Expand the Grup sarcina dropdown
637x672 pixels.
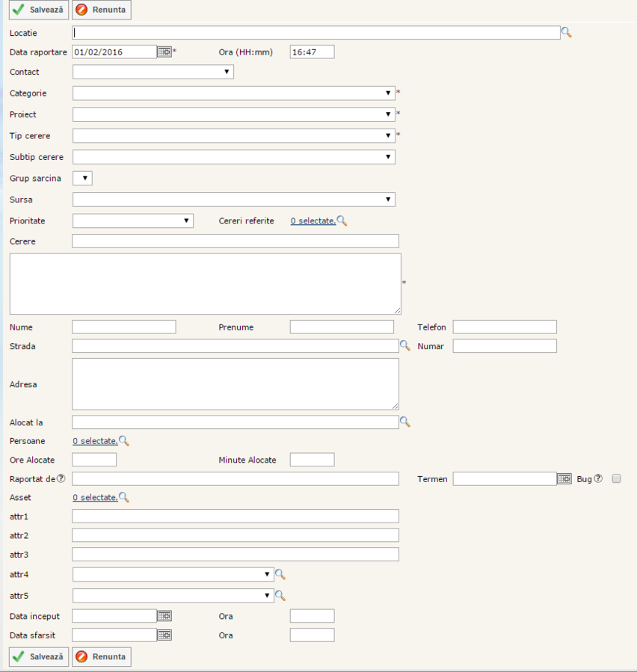(x=82, y=178)
